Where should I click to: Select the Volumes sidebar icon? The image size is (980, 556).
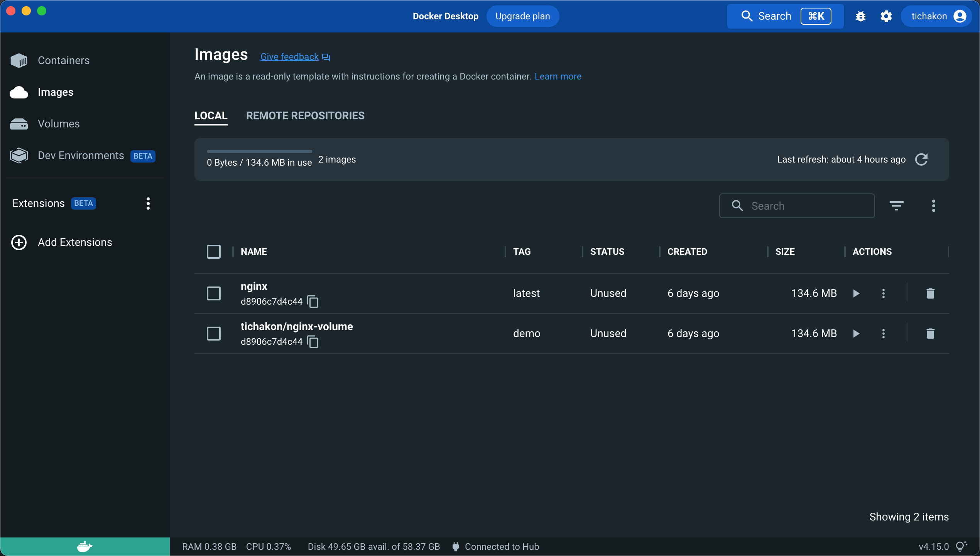19,124
